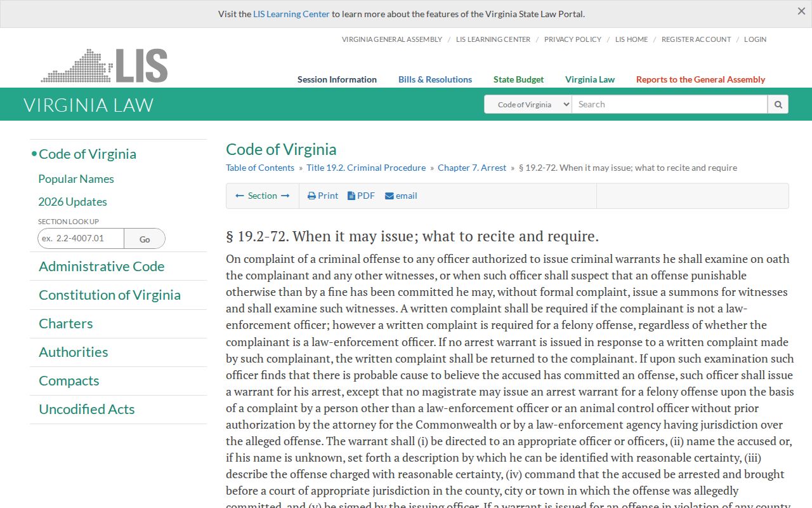
Task: Open Title 19.2. Criminal Procedure breadcrumb
Action: point(366,168)
